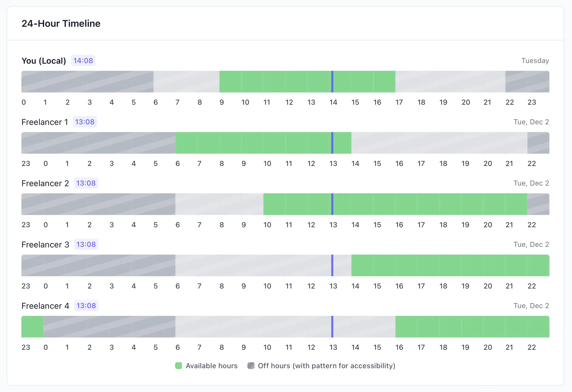Click Freelancer 4's small green block at hour 23
572x392 pixels.
(32, 327)
